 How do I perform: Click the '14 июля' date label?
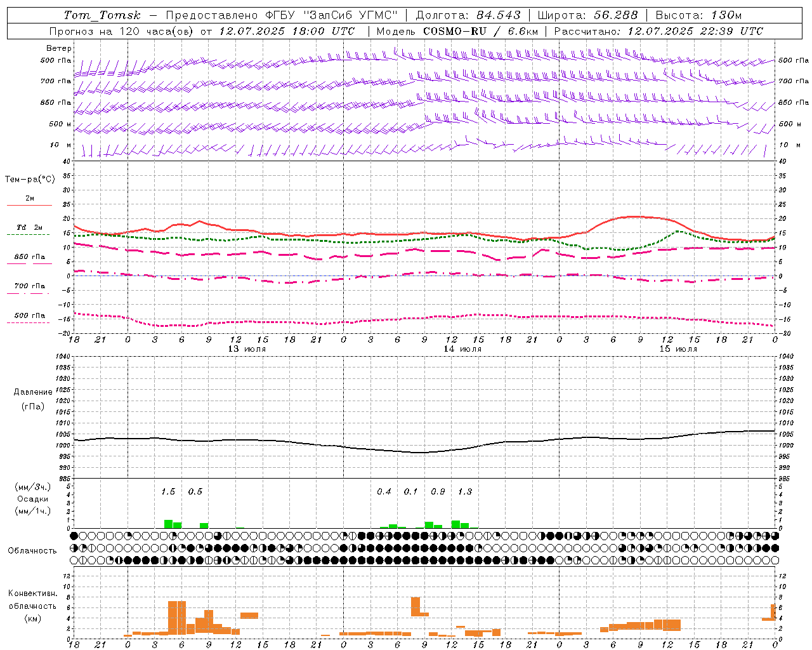462,348
